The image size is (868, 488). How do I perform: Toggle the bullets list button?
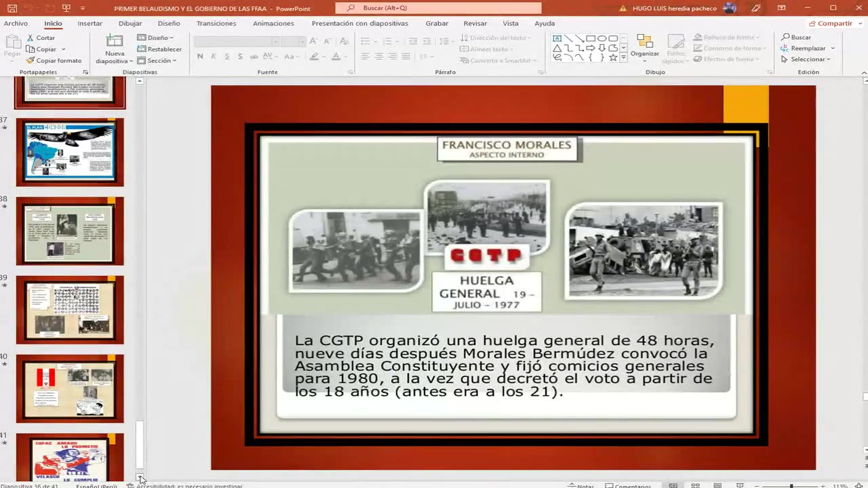click(x=366, y=41)
